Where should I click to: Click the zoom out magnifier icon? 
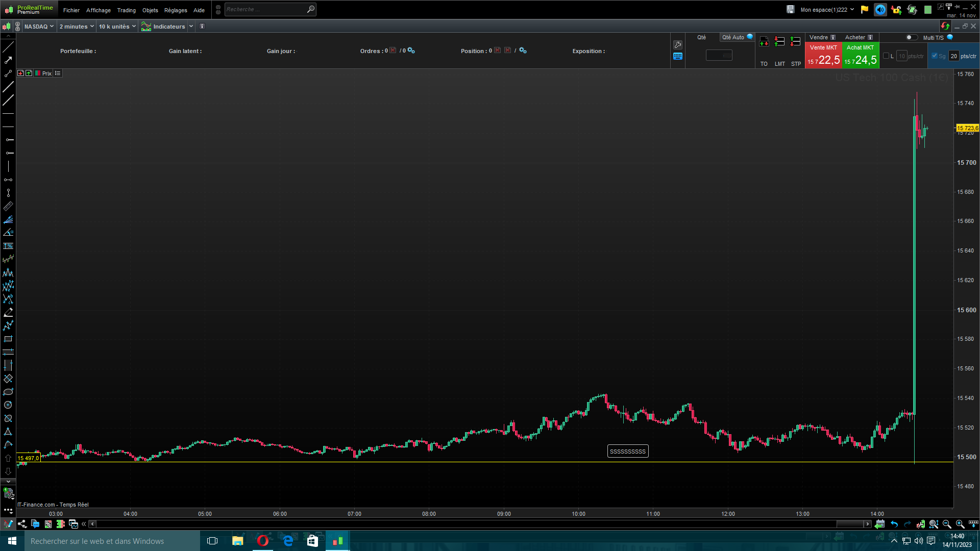click(947, 524)
